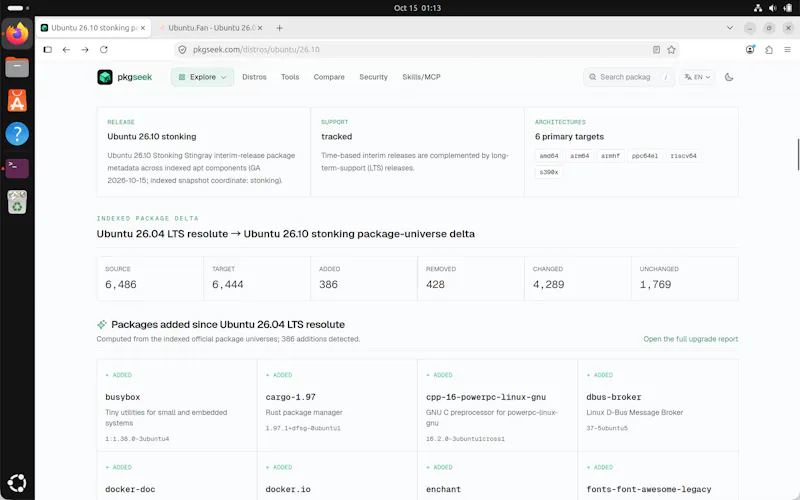Open a new browser tab with plus
The width and height of the screenshot is (800, 500).
click(x=279, y=28)
